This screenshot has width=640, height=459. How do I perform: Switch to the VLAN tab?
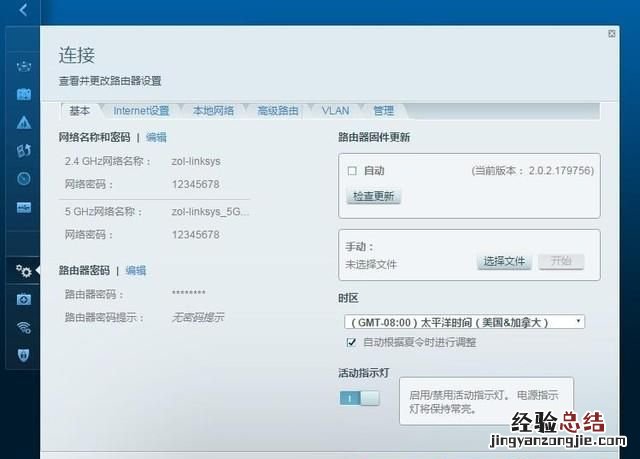(x=336, y=111)
